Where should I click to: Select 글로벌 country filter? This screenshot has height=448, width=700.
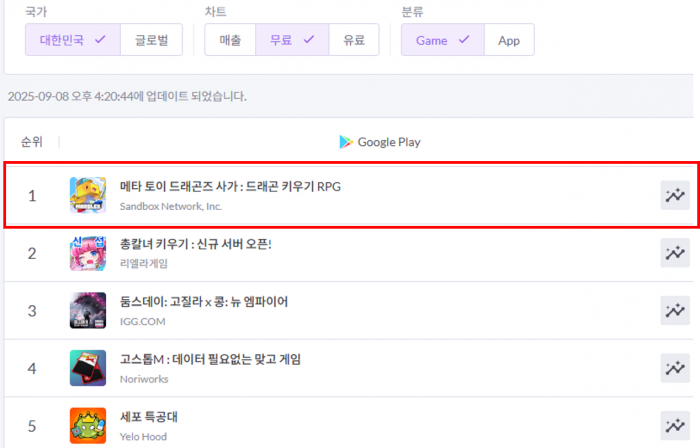pos(151,40)
